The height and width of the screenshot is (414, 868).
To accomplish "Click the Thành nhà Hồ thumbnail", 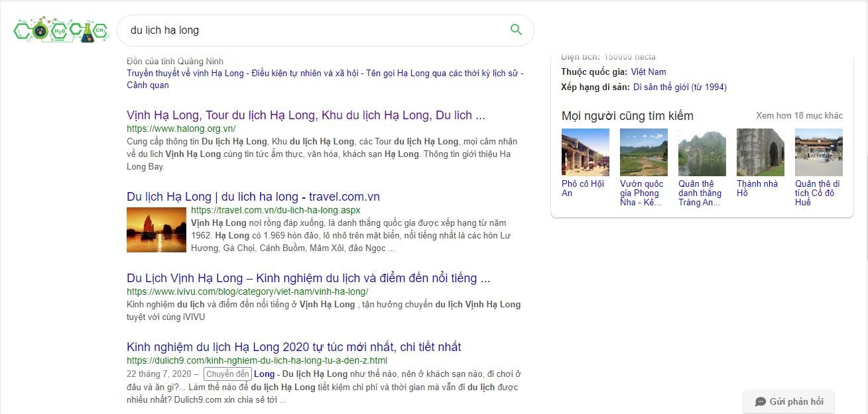I will pyautogui.click(x=761, y=152).
